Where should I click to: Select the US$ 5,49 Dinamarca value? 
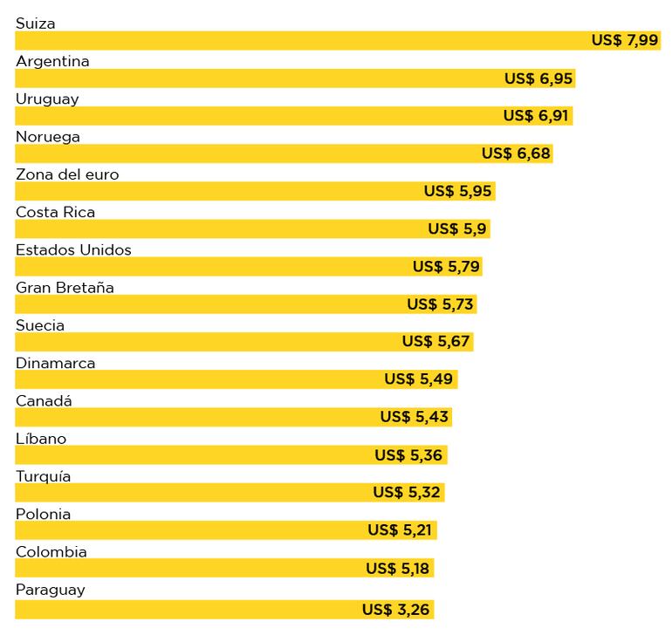[x=419, y=379]
